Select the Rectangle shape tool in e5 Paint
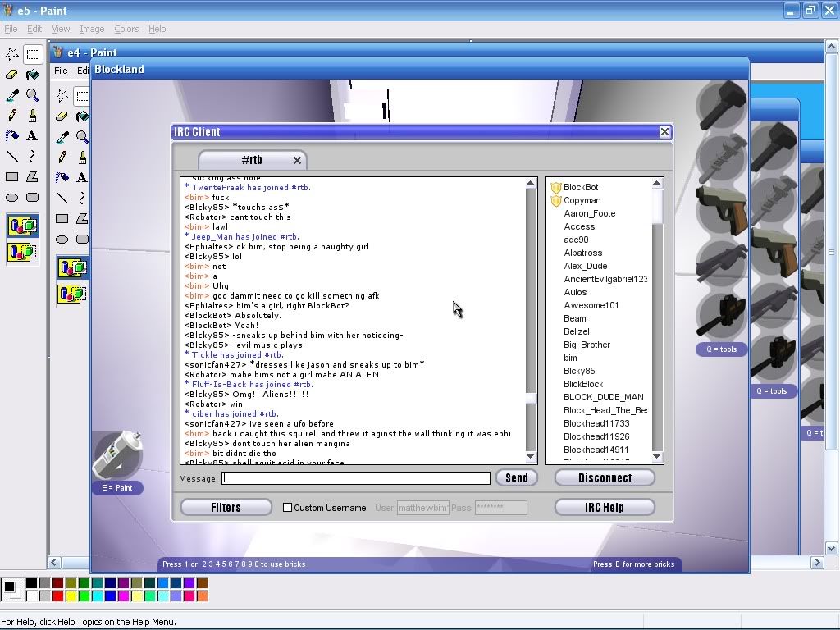 11,177
